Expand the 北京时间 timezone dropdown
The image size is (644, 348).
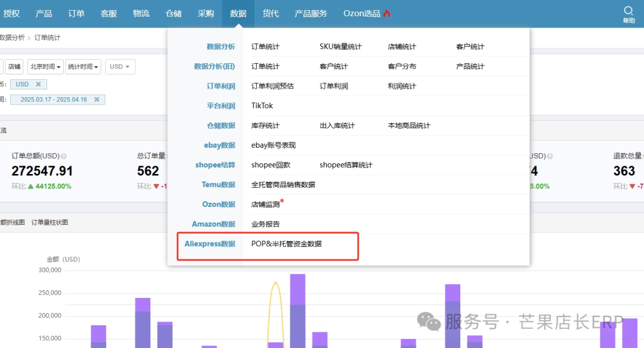[46, 67]
